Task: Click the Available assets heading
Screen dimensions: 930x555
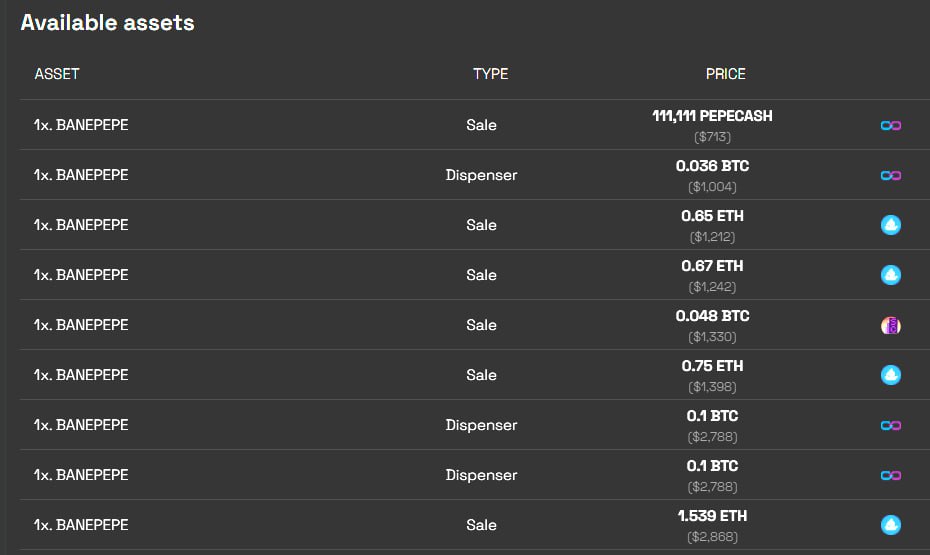Action: click(x=107, y=23)
